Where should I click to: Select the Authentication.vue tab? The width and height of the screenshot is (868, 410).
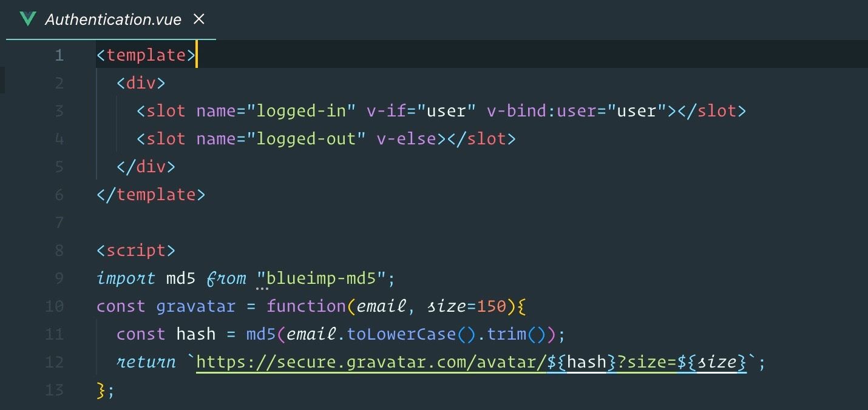[111, 19]
